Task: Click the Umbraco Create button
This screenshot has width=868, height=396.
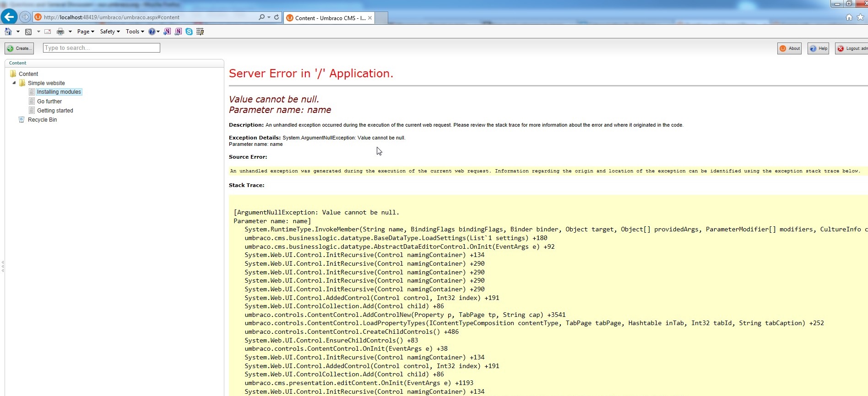Action: (x=19, y=48)
